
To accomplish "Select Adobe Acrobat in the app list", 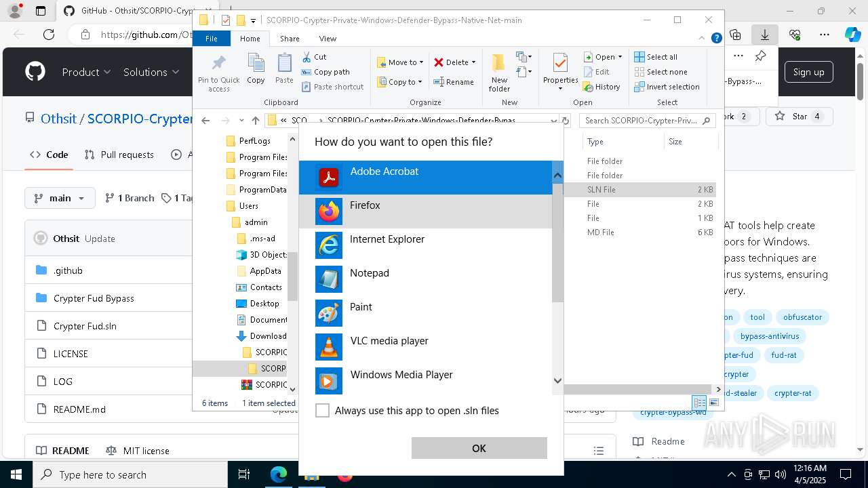I will click(x=425, y=178).
